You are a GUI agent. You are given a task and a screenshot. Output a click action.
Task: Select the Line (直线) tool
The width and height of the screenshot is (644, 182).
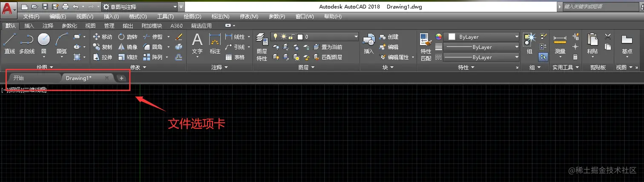[9, 44]
